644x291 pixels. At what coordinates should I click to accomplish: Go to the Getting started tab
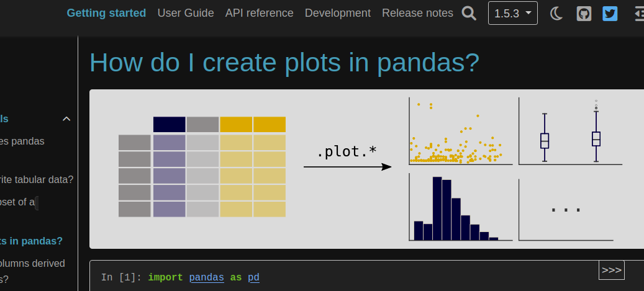(106, 13)
